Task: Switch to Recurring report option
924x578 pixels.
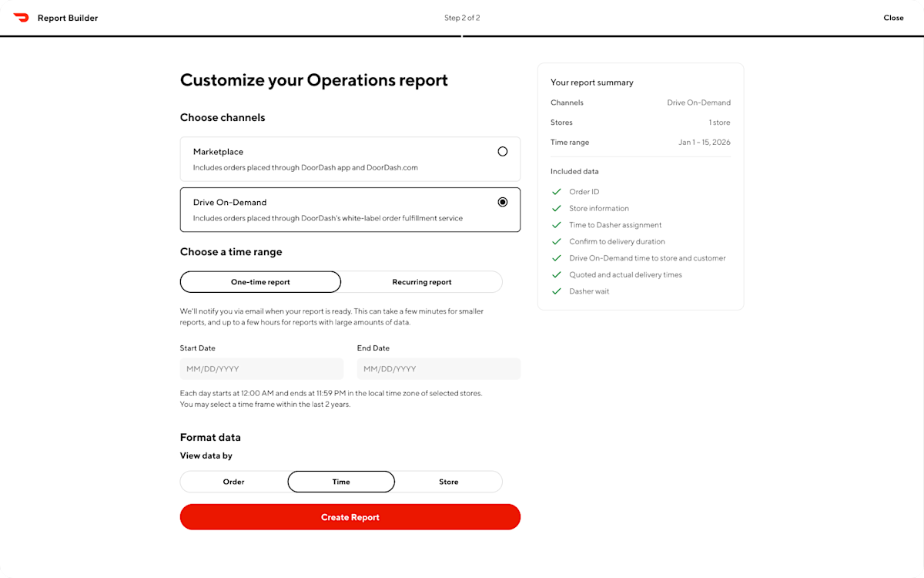Action: [x=422, y=282]
